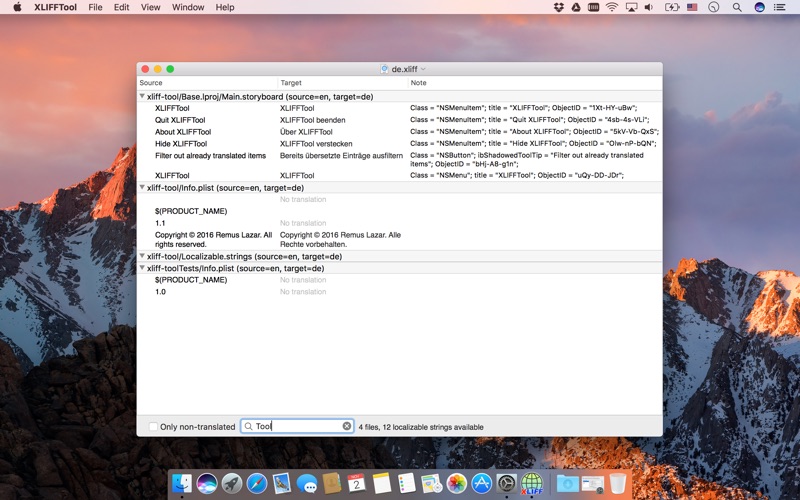800x500 pixels.
Task: Open Finder from the Dock
Action: [x=182, y=483]
